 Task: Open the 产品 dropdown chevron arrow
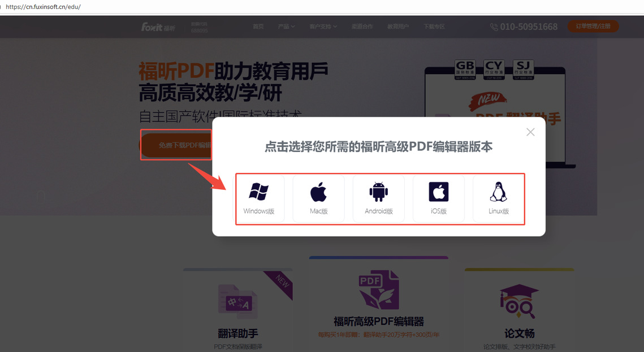[x=293, y=26]
